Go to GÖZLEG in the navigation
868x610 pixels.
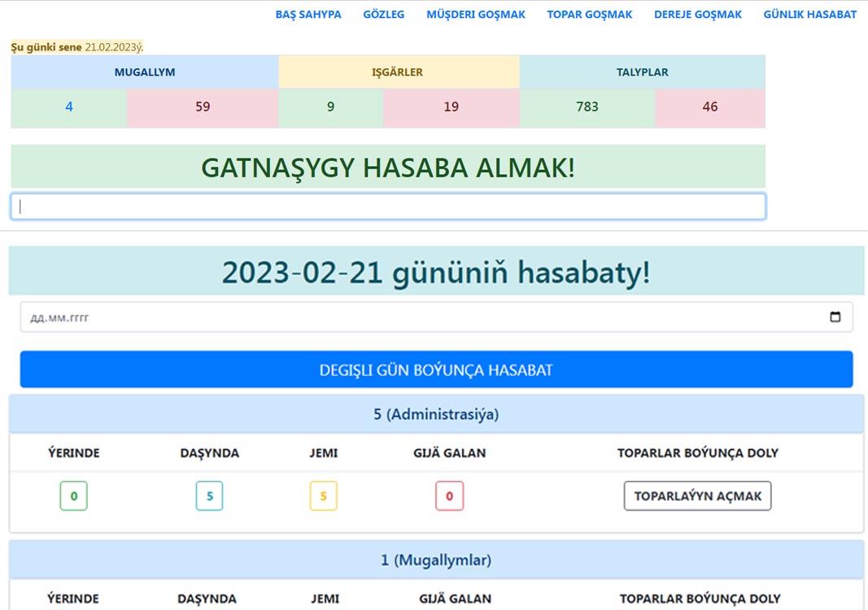384,15
